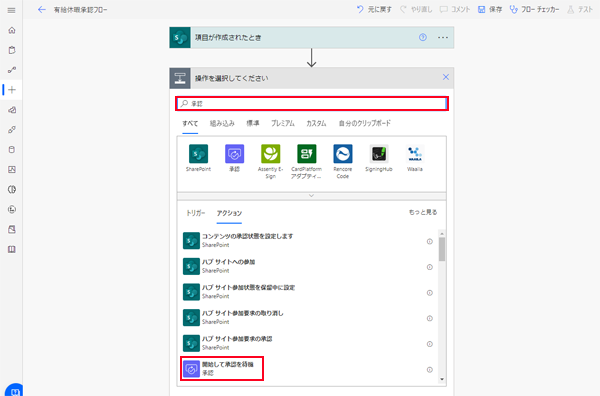Close the 操作を選択してください panel
The height and width of the screenshot is (396, 600).
tap(446, 77)
